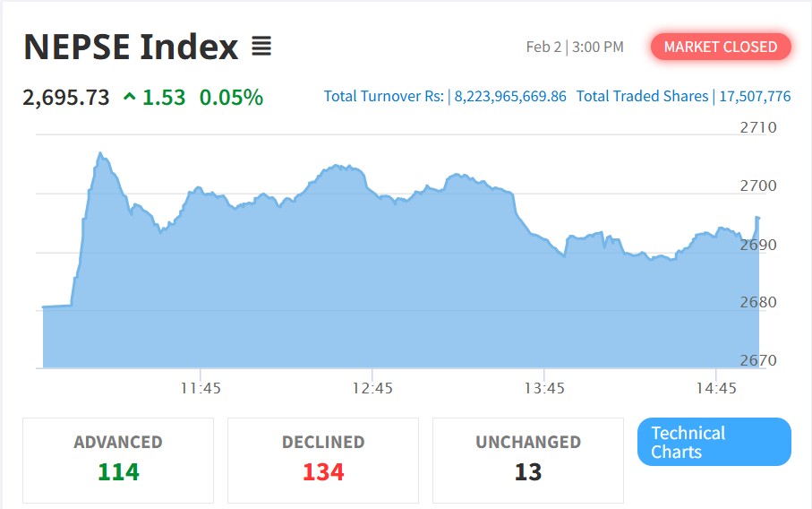Click the 11:45 time axis marker
Viewport: 812px width, 509px height.
tap(201, 388)
